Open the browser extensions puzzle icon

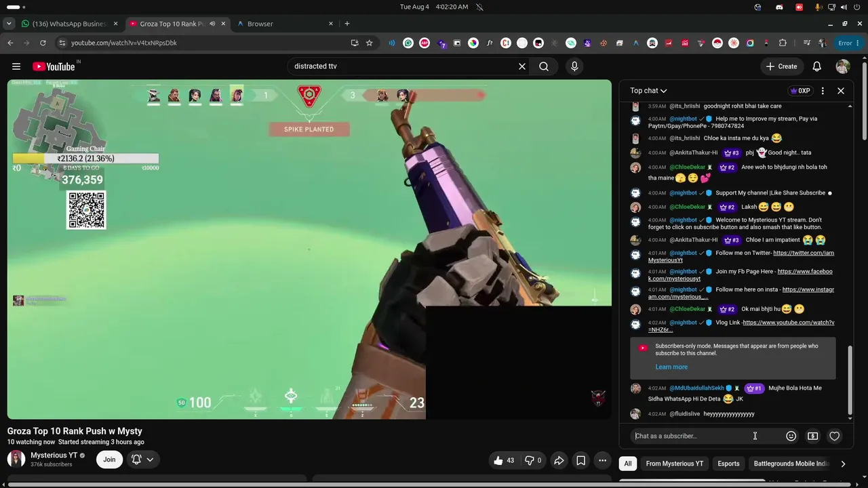coord(783,43)
